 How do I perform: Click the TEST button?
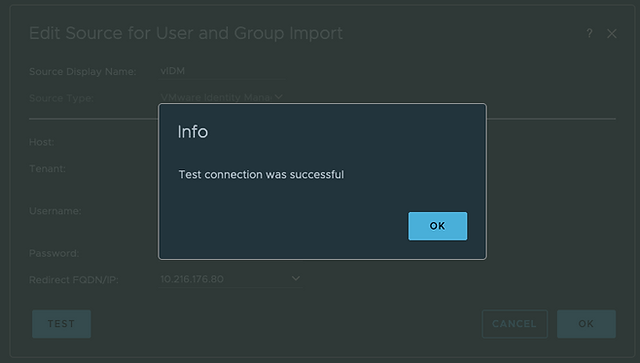62,324
